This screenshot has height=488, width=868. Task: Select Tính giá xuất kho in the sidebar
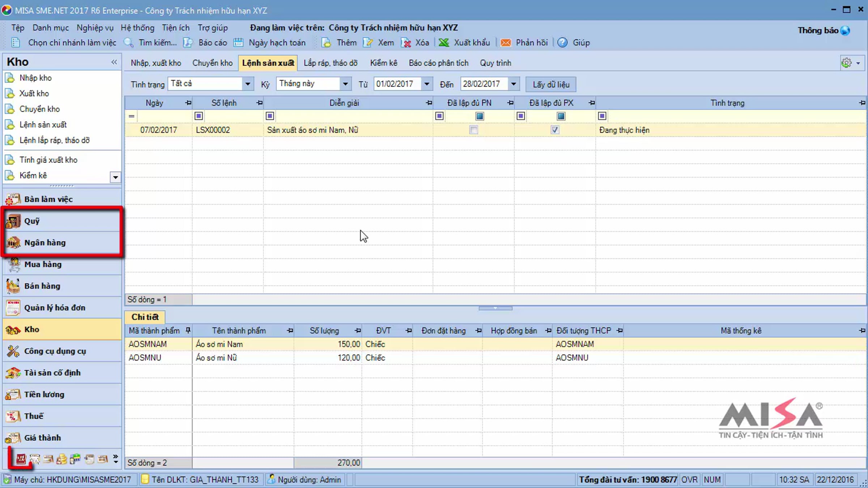click(x=48, y=160)
